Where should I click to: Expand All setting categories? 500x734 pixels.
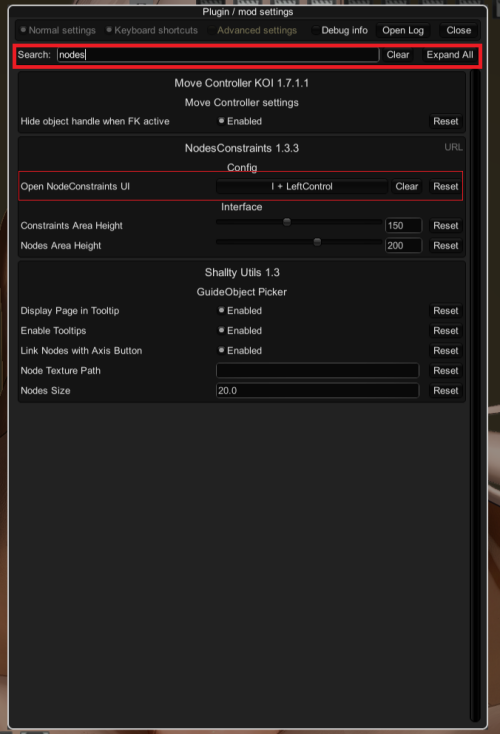(449, 55)
